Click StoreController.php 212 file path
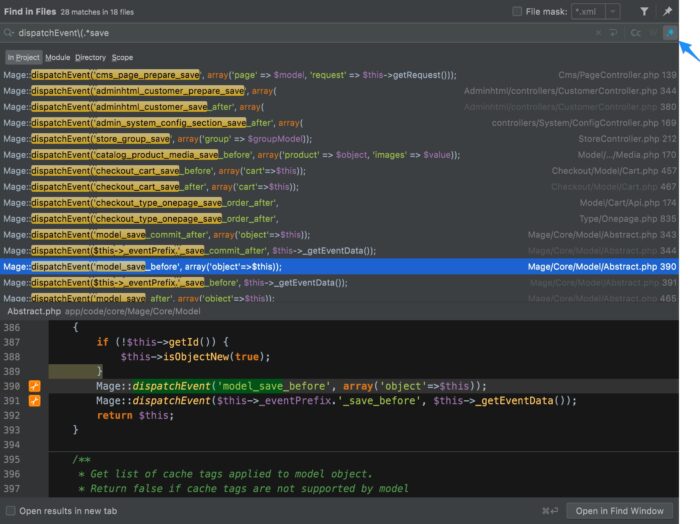This screenshot has width=700, height=524. pyautogui.click(x=628, y=139)
